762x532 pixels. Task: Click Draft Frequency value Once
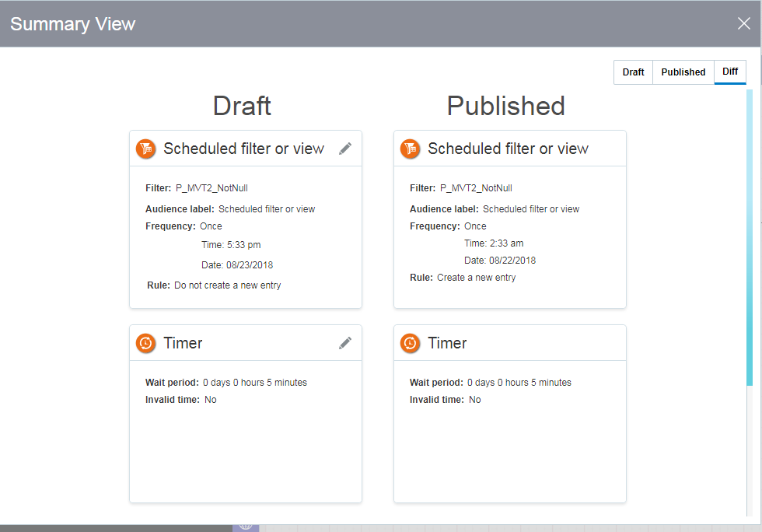pyautogui.click(x=211, y=226)
